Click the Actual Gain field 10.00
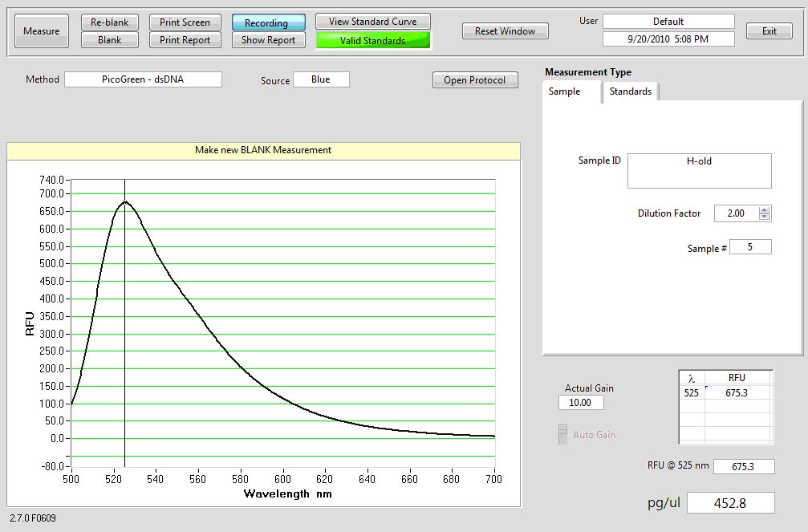 (x=581, y=403)
